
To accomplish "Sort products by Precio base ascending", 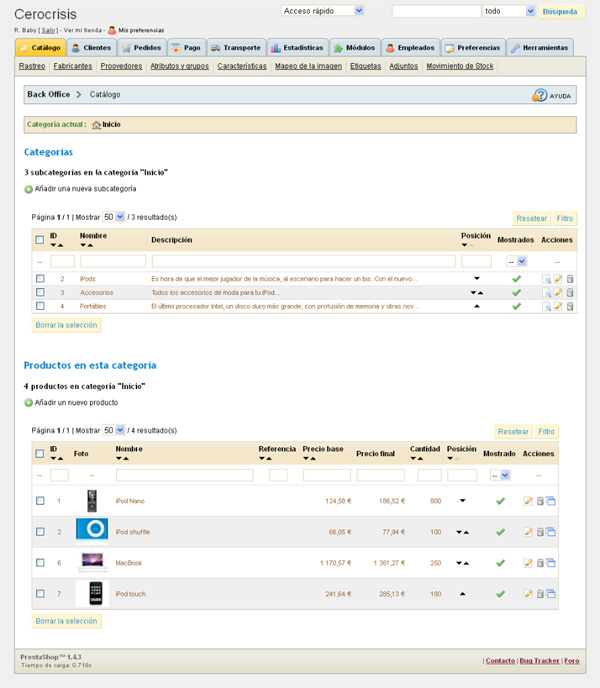I will pos(313,459).
